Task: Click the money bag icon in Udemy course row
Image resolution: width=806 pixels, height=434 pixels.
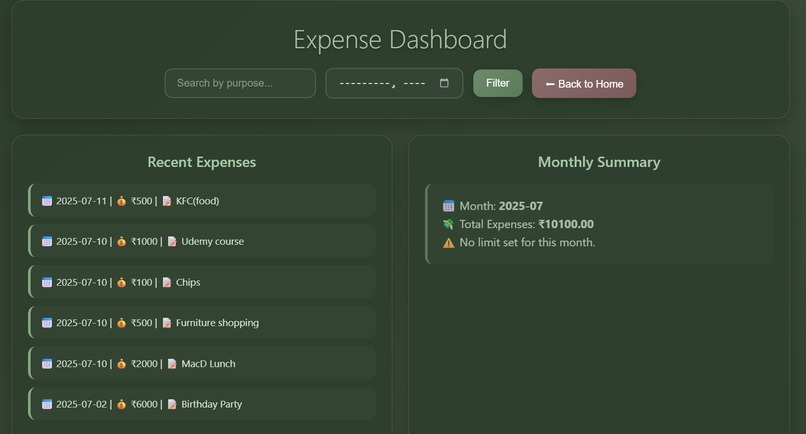Action: pyautogui.click(x=121, y=242)
